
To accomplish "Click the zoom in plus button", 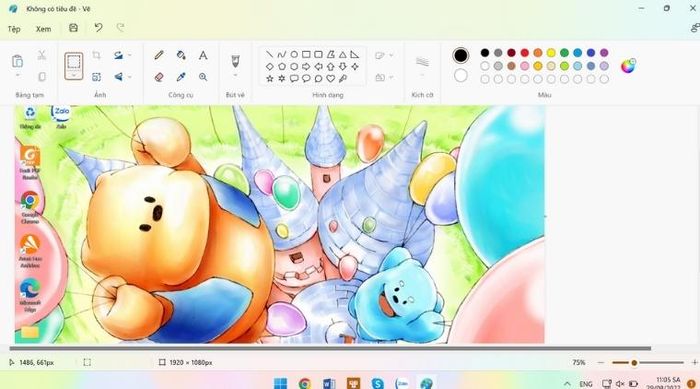I will click(695, 363).
